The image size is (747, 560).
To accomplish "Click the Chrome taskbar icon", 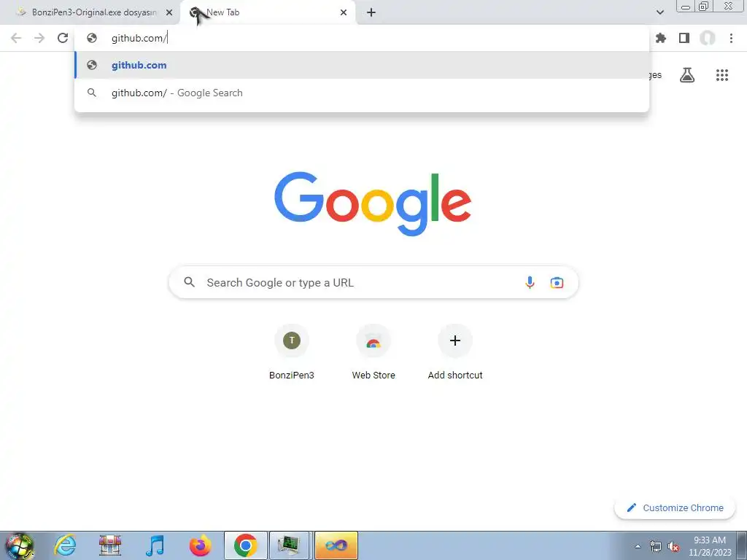I will tap(245, 545).
